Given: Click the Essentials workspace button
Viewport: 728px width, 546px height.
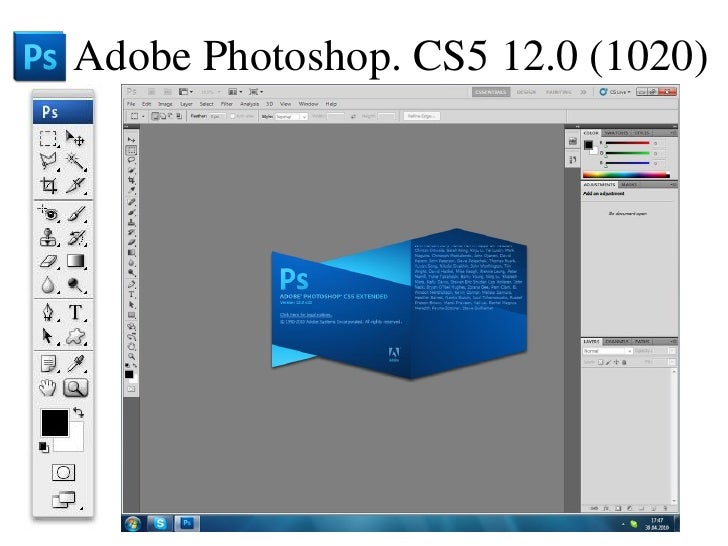Looking at the screenshot, I should (491, 92).
